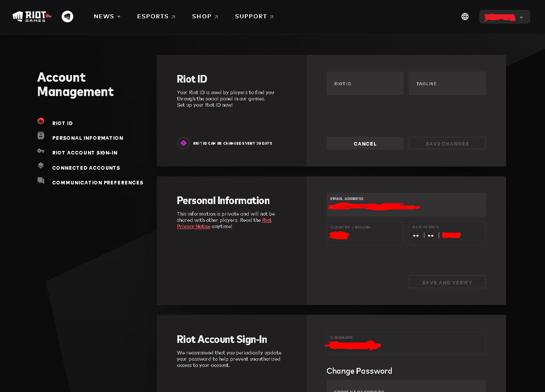Click the Account Management heading

tap(75, 84)
